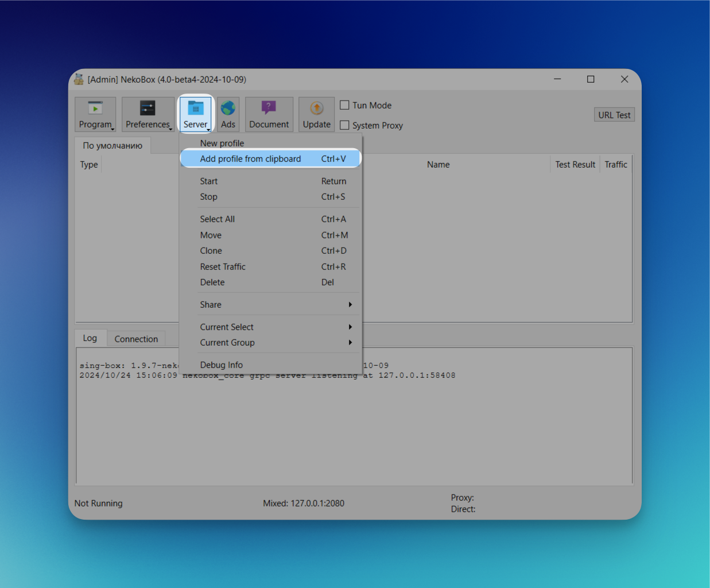Open the Program toolbar menu
Screen dimensions: 710x588
pyautogui.click(x=95, y=114)
